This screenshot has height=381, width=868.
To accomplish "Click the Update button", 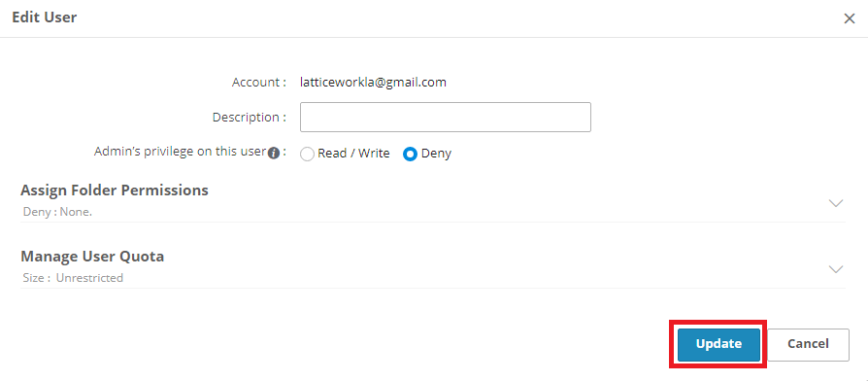I will pos(718,344).
